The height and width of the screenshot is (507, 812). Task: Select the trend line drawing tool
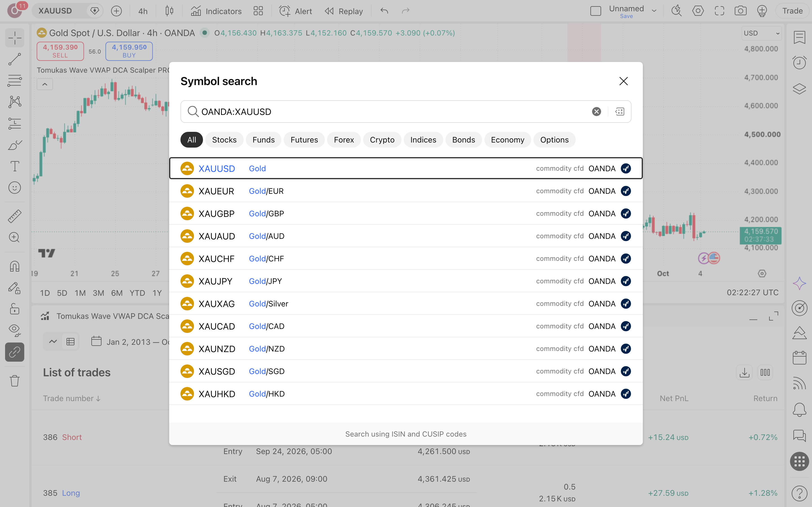[x=14, y=59]
